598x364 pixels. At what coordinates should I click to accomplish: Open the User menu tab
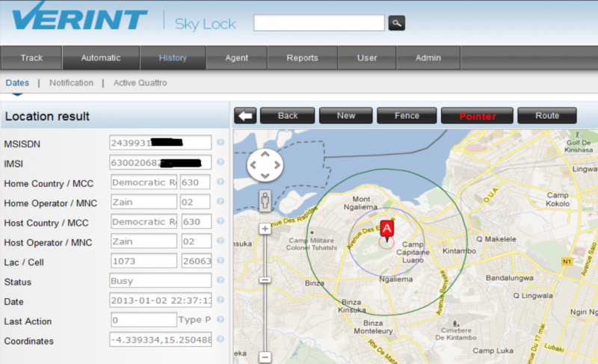367,58
